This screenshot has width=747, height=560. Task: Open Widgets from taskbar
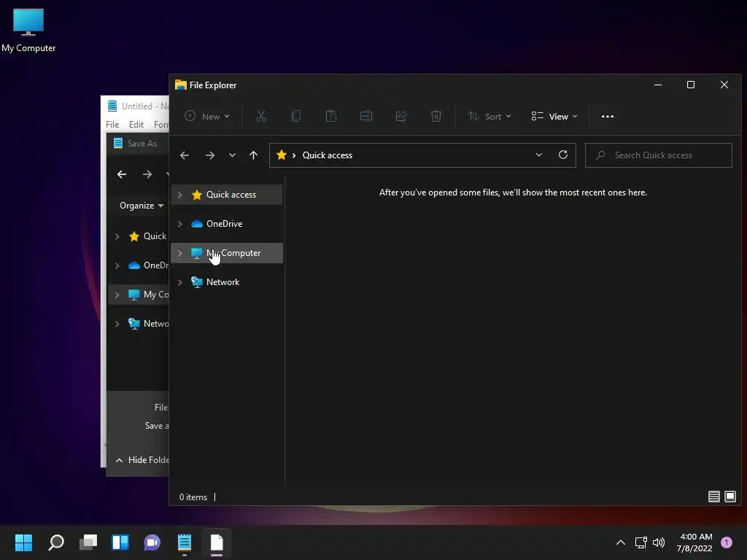(x=120, y=542)
